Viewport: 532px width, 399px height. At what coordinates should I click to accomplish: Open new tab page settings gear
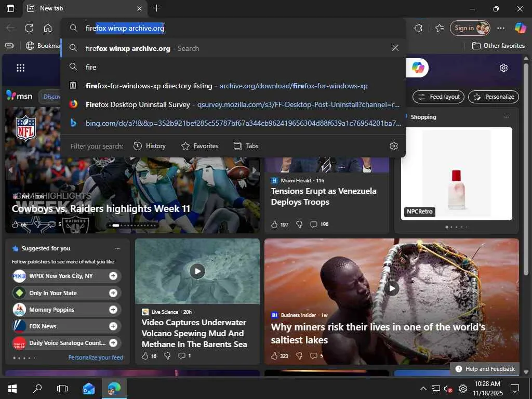(x=503, y=68)
